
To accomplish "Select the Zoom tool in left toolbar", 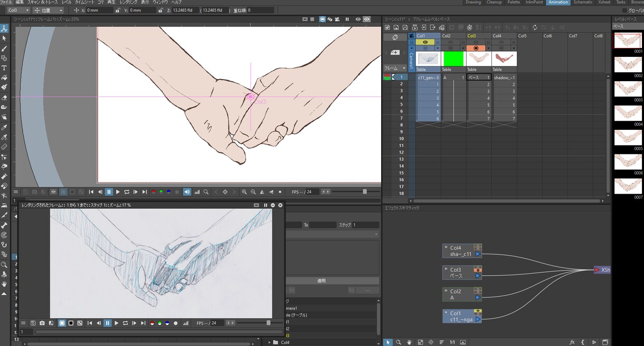I will pos(4,265).
